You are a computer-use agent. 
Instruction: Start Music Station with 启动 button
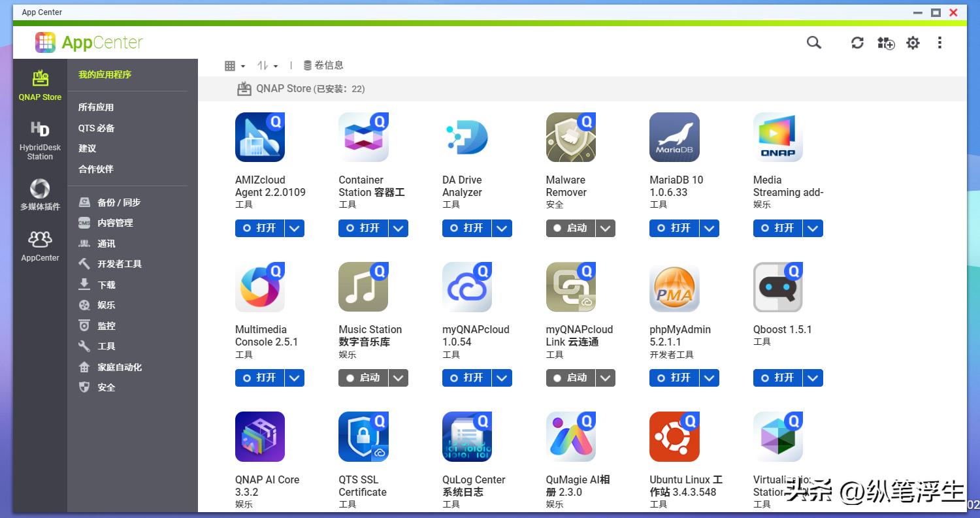(363, 378)
